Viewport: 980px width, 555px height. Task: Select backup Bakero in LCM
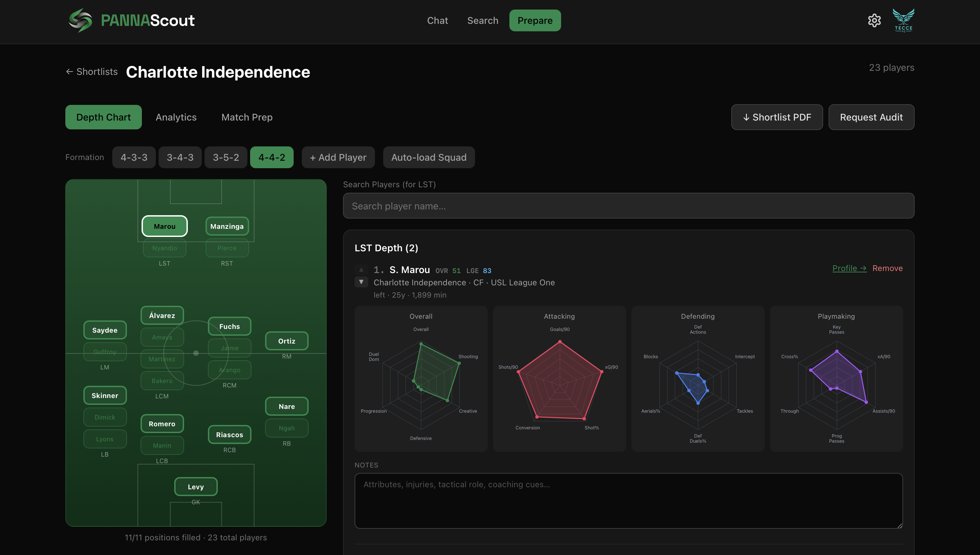(x=162, y=381)
